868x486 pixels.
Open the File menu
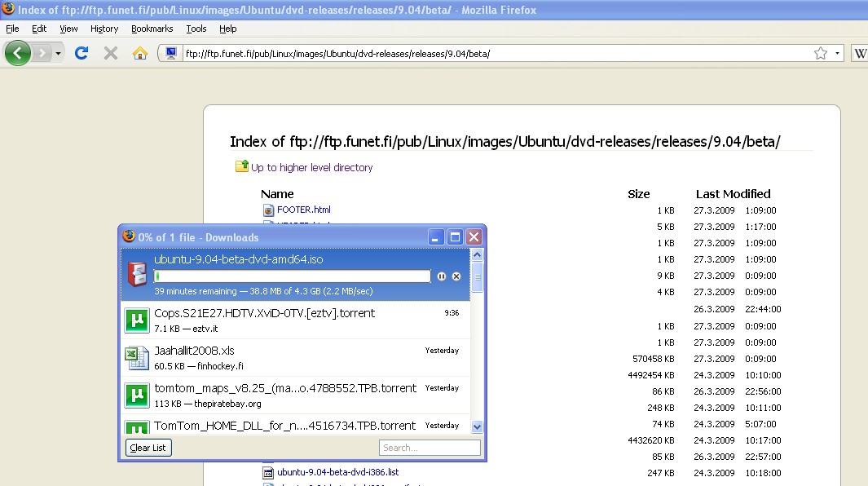coord(12,29)
